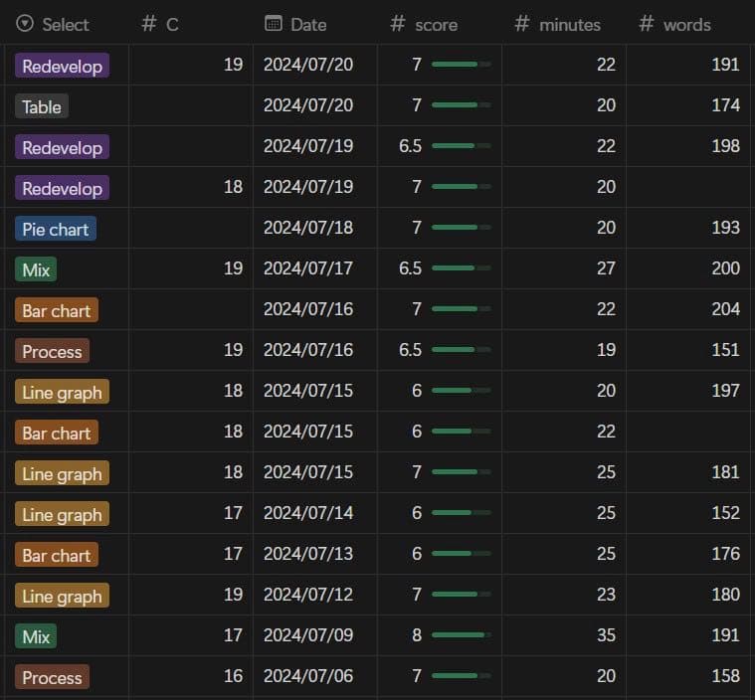Click the minutes value 35
The width and height of the screenshot is (755, 700).
pyautogui.click(x=606, y=635)
